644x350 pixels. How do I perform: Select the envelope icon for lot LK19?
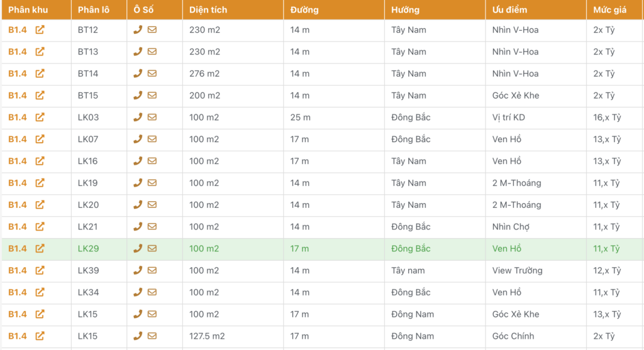coord(152,183)
